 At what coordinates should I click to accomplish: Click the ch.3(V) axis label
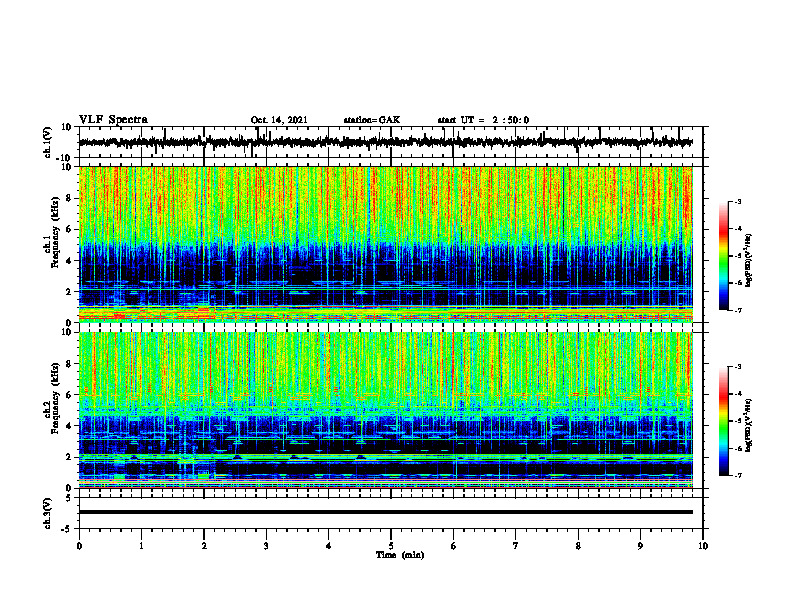tap(48, 513)
